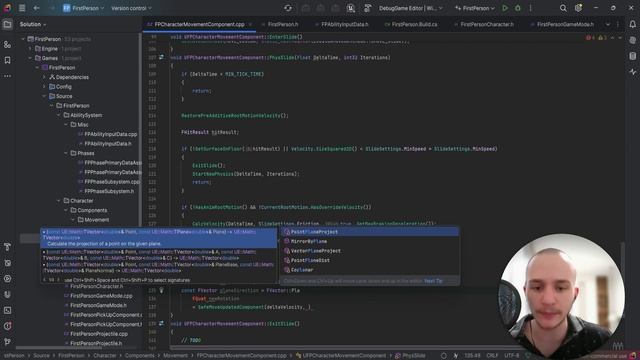This screenshot has height=360, width=640.
Task: Select VectorPlaneProject completion item
Action: tap(369, 251)
